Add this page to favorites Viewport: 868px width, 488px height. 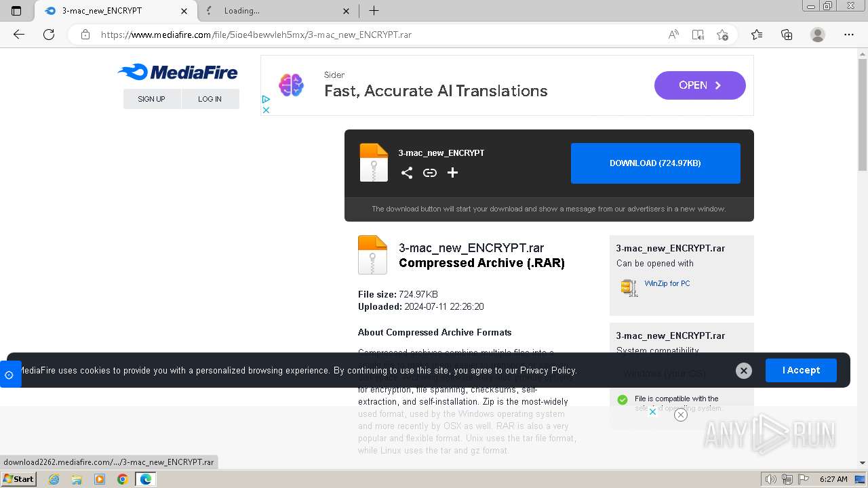pyautogui.click(x=722, y=35)
